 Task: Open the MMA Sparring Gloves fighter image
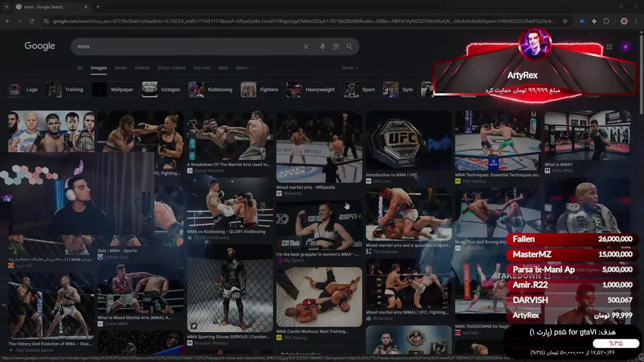(230, 288)
